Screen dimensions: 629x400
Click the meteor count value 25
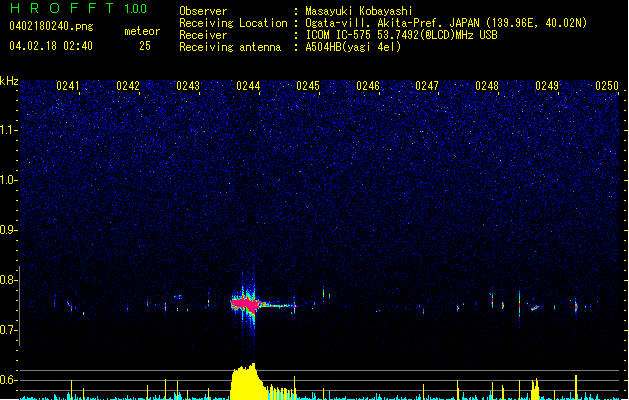tap(145, 46)
